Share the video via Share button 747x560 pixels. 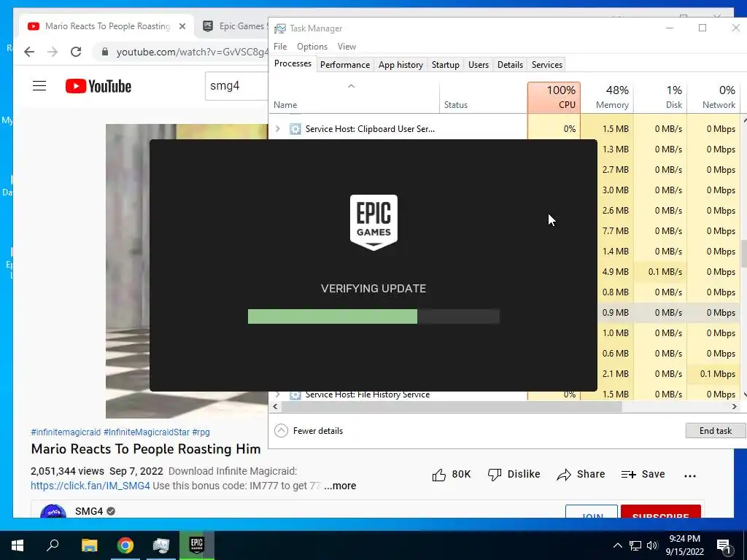581,474
